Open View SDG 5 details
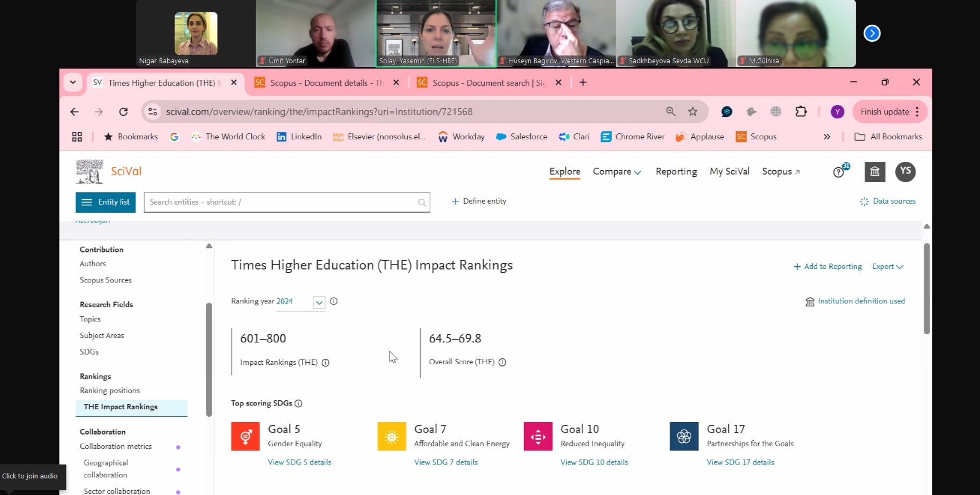980x495 pixels. point(300,462)
